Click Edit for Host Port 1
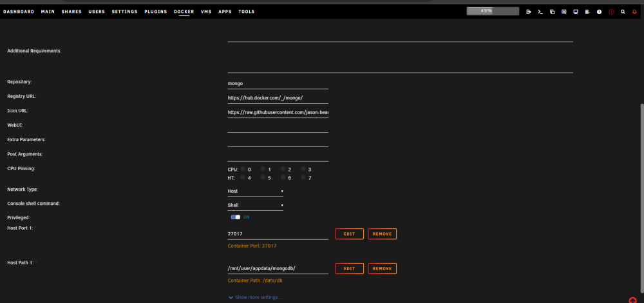 click(349, 234)
